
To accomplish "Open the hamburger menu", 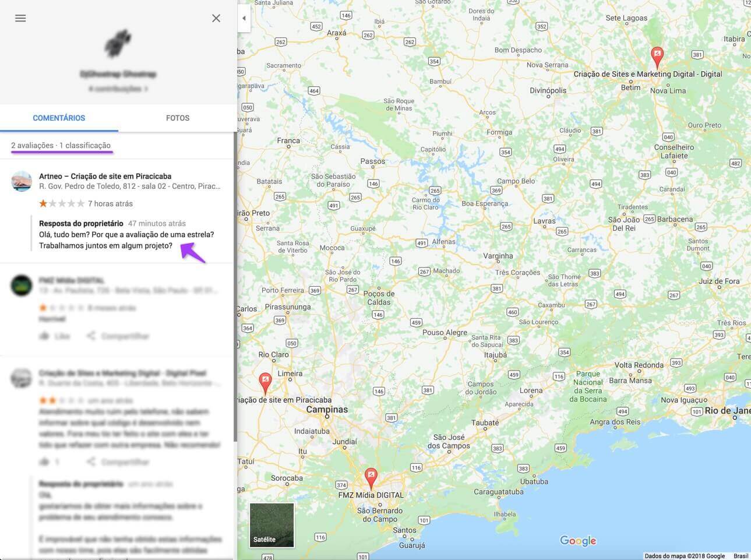I will click(x=20, y=18).
